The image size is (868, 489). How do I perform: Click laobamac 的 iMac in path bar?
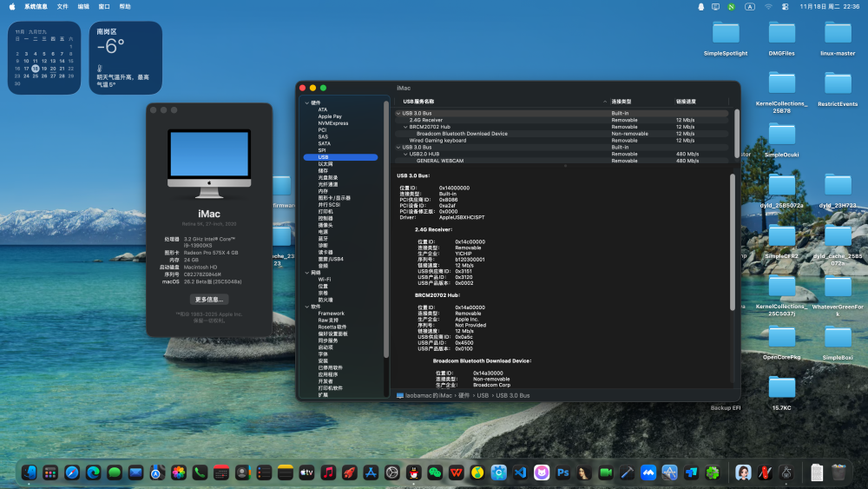click(424, 395)
